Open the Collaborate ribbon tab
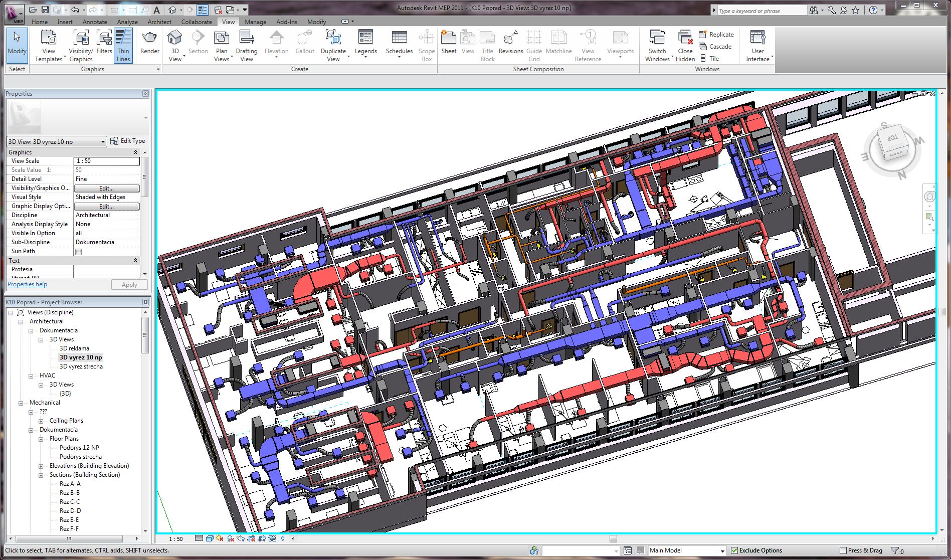Screen dimensions: 951x560 tap(197, 22)
